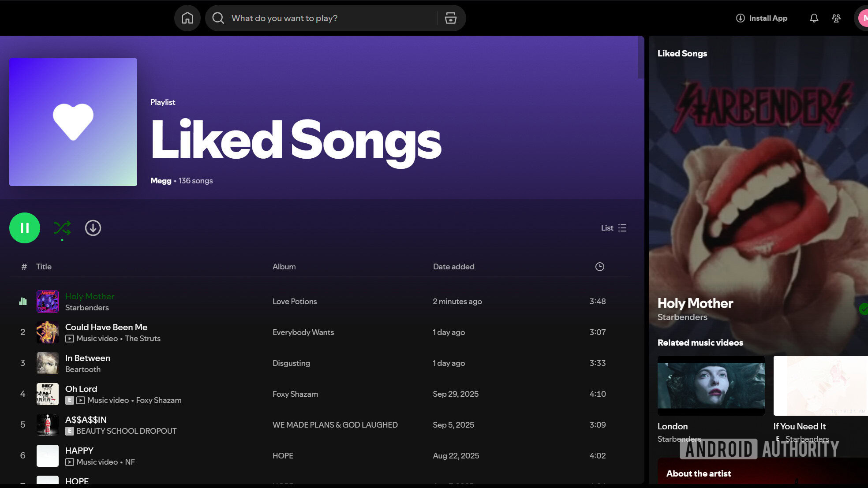Play the London related music video
This screenshot has height=488, width=868.
coord(711,385)
